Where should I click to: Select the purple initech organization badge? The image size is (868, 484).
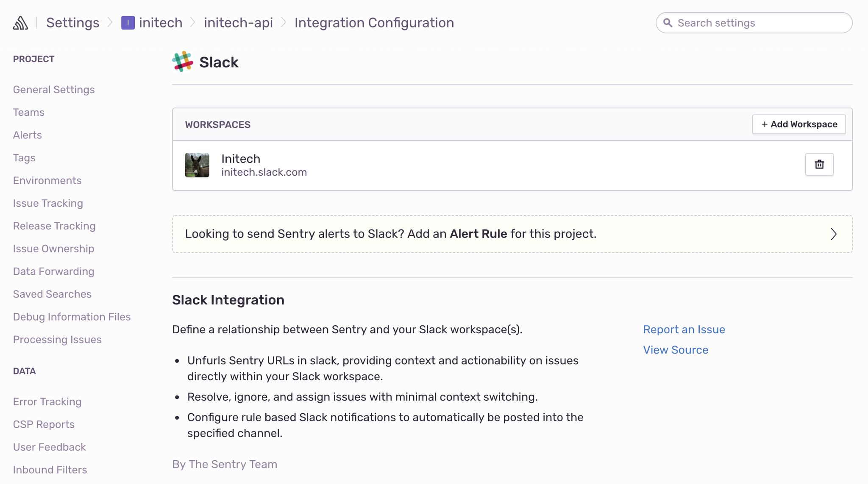click(x=128, y=22)
